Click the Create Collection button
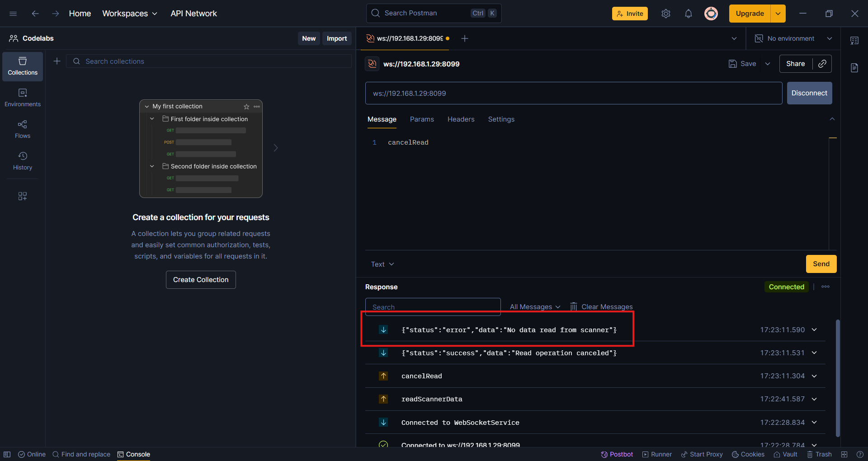 point(201,280)
